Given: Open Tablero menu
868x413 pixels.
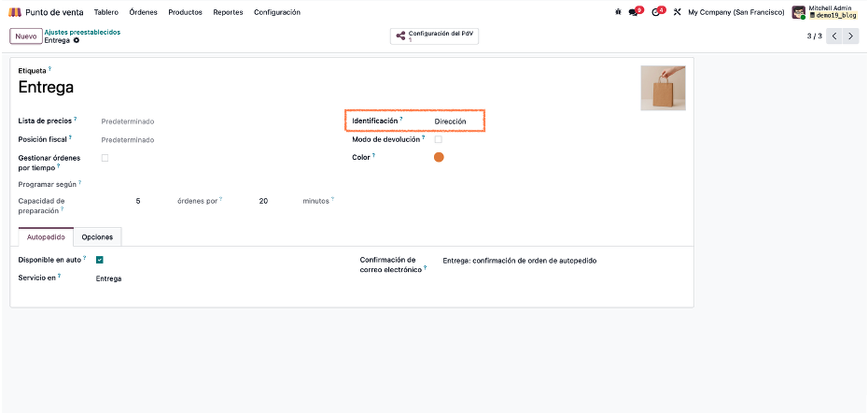Looking at the screenshot, I should pyautogui.click(x=106, y=12).
